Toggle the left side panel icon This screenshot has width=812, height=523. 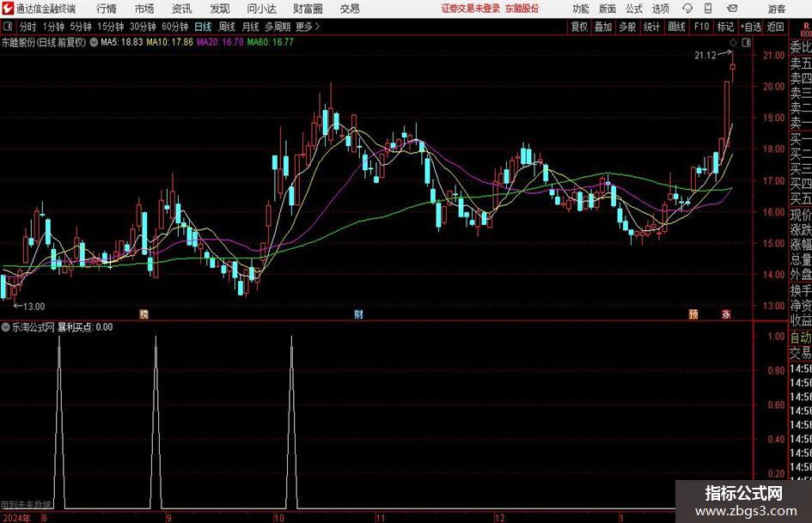[x=8, y=27]
